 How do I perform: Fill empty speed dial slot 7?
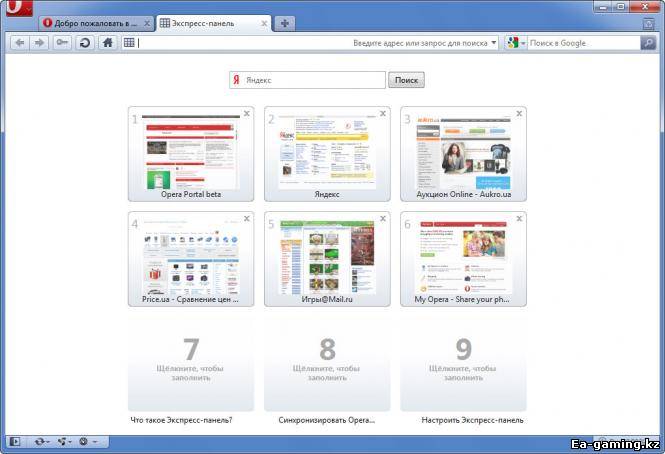pos(191,364)
